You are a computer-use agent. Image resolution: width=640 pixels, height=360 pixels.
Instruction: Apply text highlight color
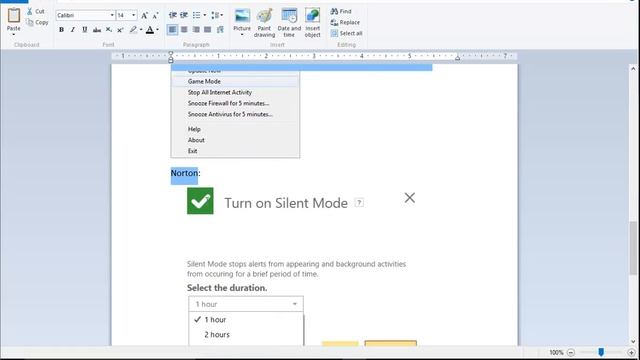[x=133, y=29]
